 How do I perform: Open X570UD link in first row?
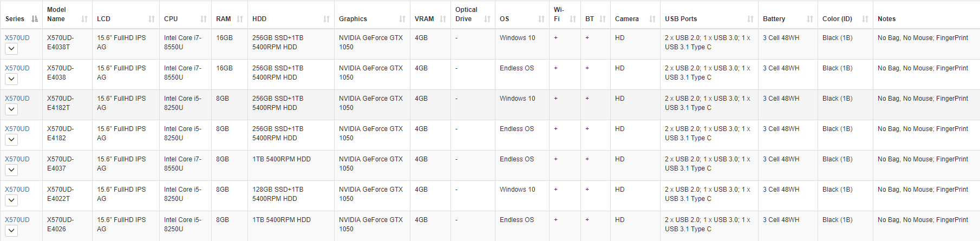(x=17, y=38)
